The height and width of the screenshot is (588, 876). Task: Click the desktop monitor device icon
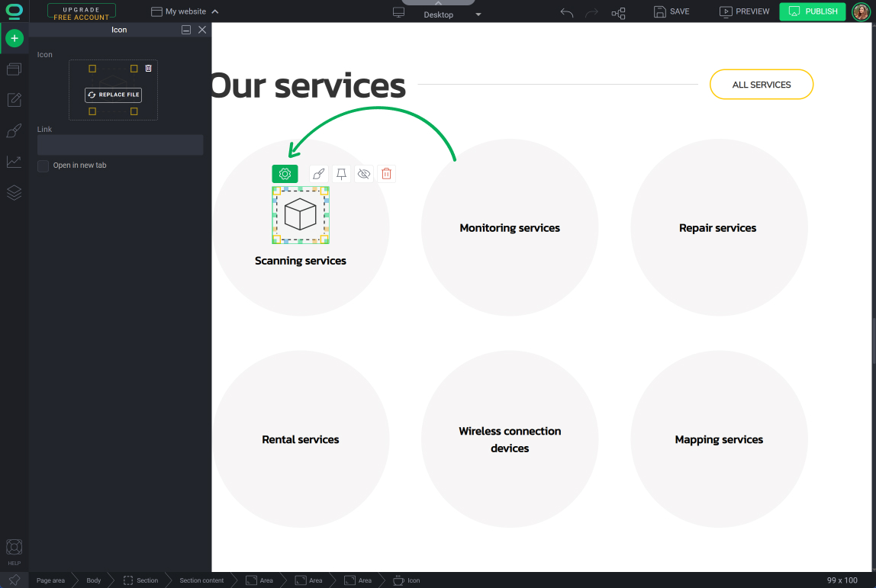click(x=399, y=12)
